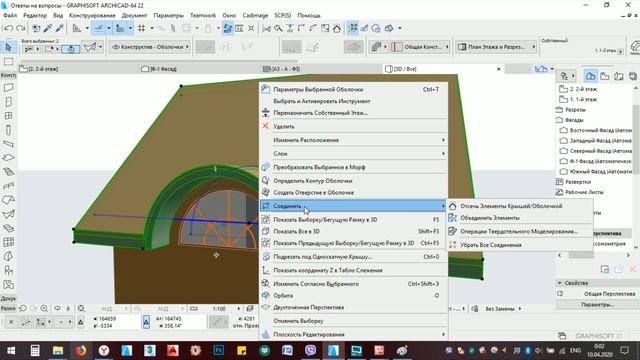640x360 pixels.
Task: Select the Railing tool in toolbox
Action: 8,186
